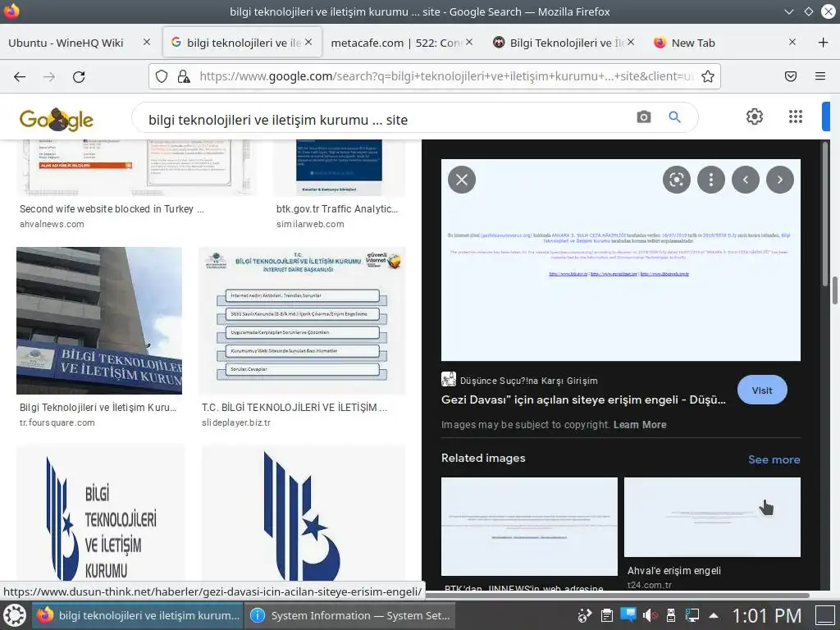Close the New Tab tab
The width and height of the screenshot is (840, 630).
tap(792, 42)
